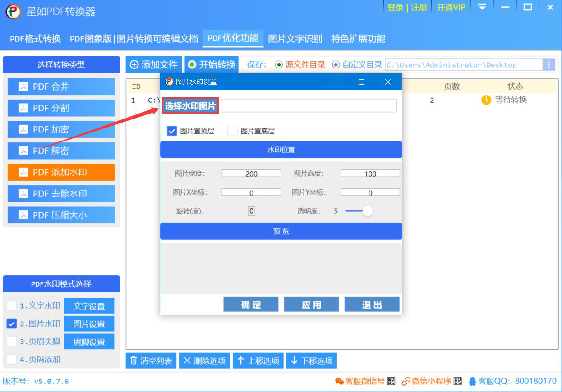Click the 应用 apply button
Screen dimensions: 562x392
pyautogui.click(x=311, y=305)
